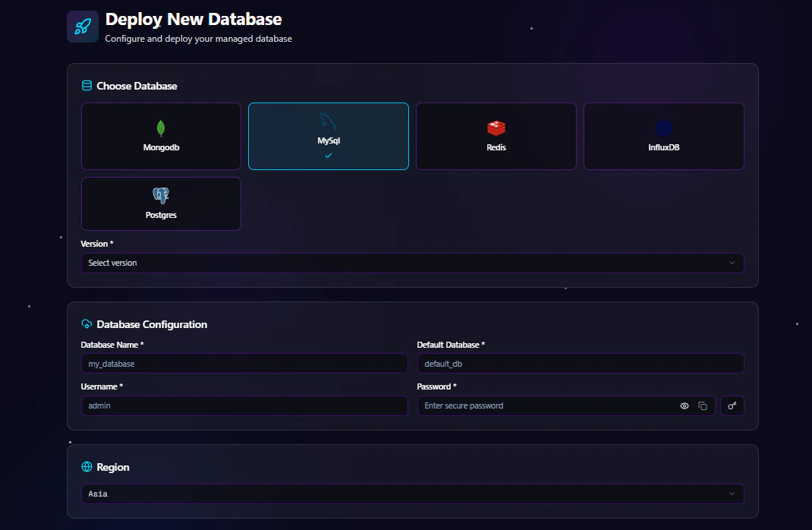This screenshot has height=530, width=812.
Task: Click the 'Version *' label
Action: click(97, 244)
